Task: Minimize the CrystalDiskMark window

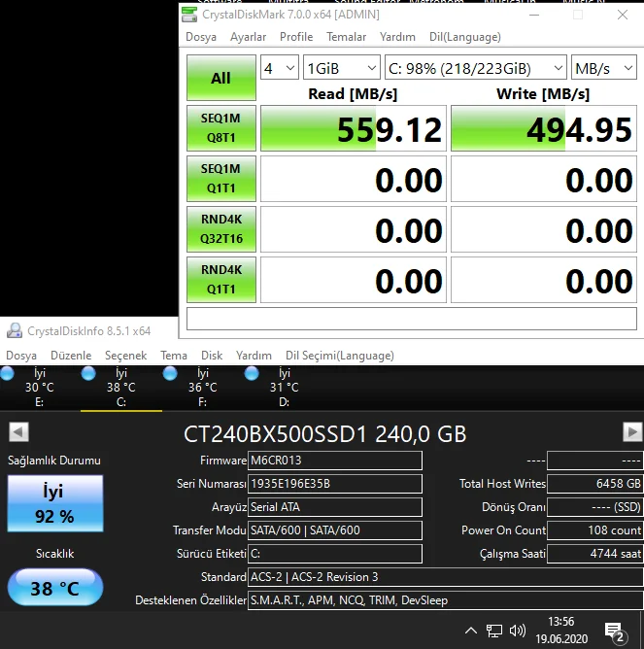Action: click(534, 15)
